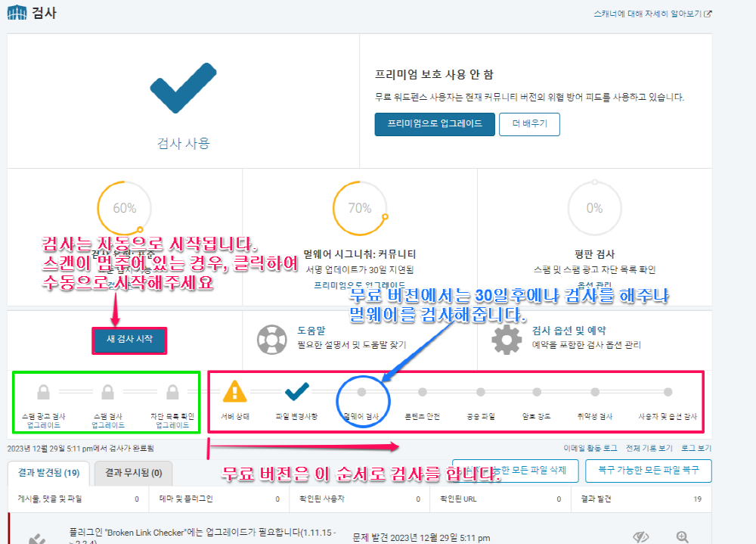Click the 검사 사용 label
756x544 pixels.
[183, 143]
